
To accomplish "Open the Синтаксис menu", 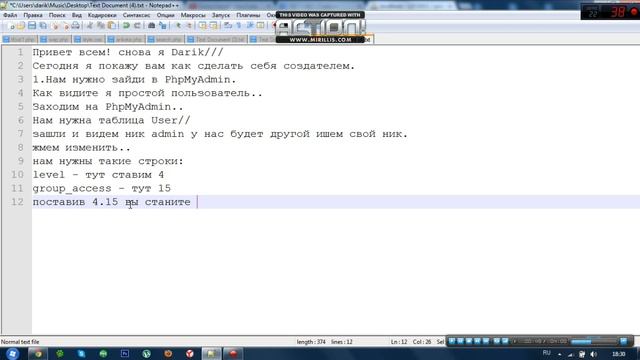I will [136, 15].
